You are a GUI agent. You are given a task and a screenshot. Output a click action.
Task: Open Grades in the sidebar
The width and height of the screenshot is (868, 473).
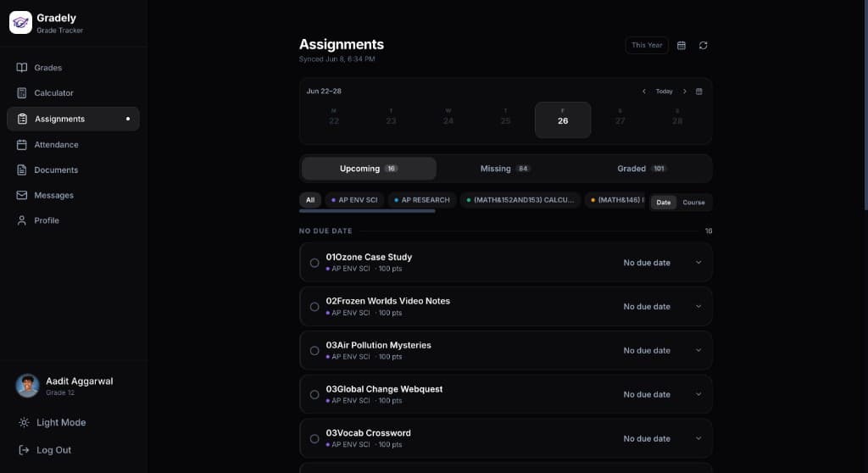[x=73, y=68]
